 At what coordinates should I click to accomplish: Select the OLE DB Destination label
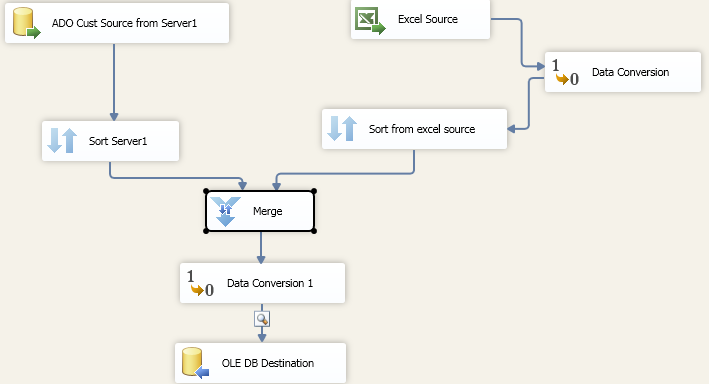coord(268,363)
